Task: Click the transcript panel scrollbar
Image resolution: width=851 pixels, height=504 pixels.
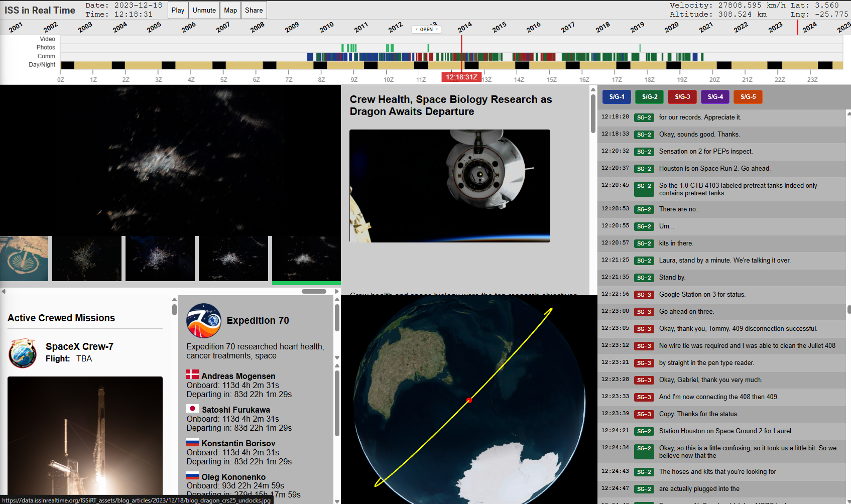Action: 848,309
